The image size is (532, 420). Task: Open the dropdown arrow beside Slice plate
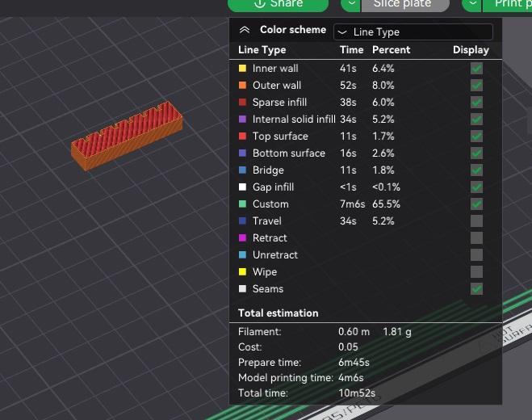[x=351, y=4]
